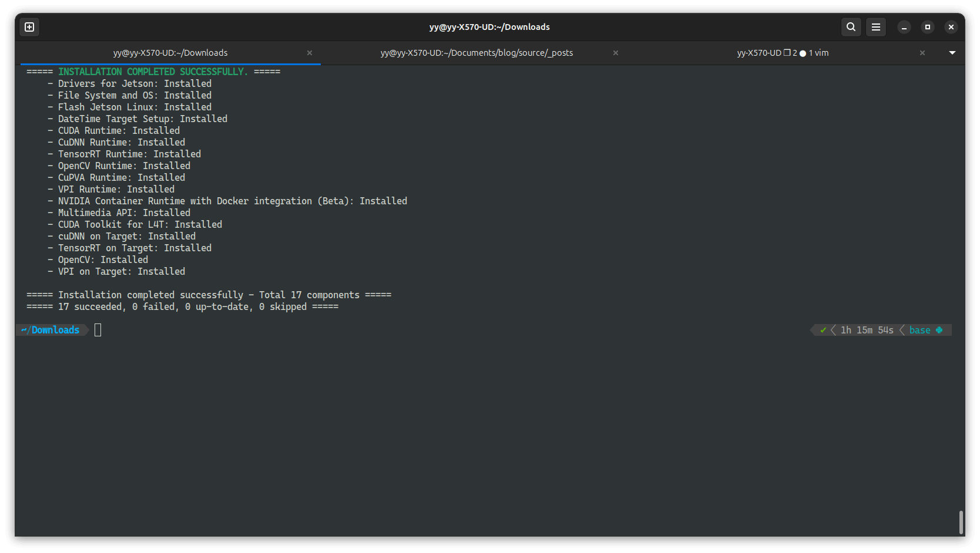Viewport: 980px width, 553px height.
Task: Click the VPI Runtime line
Action: coord(111,189)
